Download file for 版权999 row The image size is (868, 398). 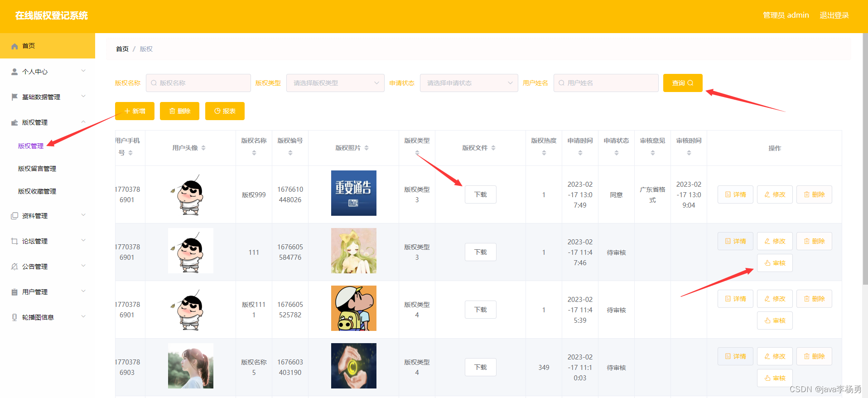click(480, 194)
